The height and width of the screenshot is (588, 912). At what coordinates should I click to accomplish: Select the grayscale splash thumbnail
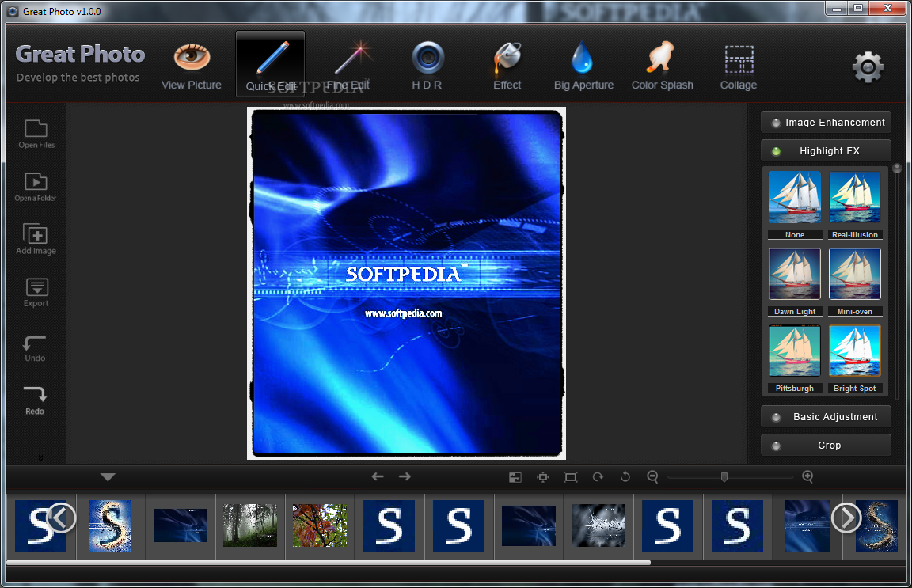[x=598, y=525]
